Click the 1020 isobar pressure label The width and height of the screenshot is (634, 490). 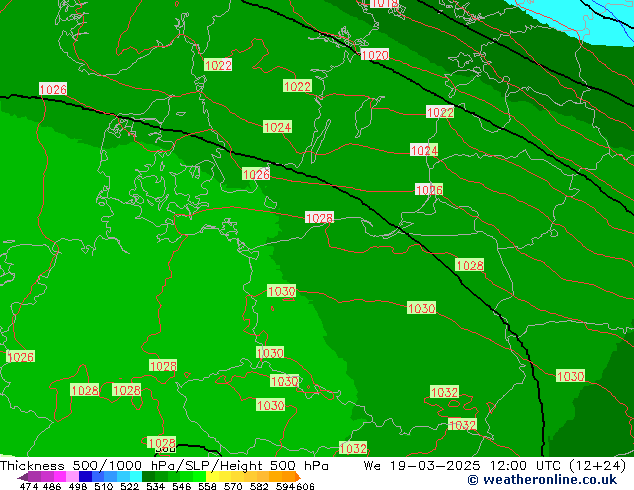click(x=375, y=55)
